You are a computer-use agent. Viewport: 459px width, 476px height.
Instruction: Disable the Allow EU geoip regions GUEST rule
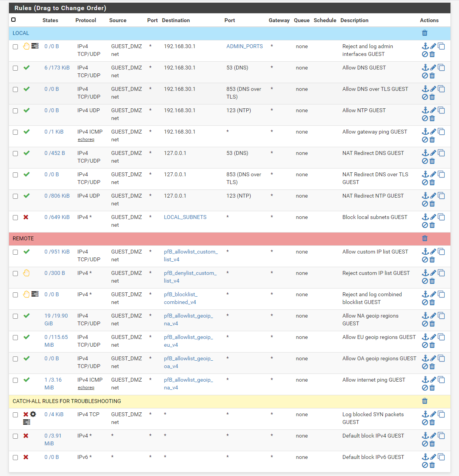pyautogui.click(x=425, y=345)
